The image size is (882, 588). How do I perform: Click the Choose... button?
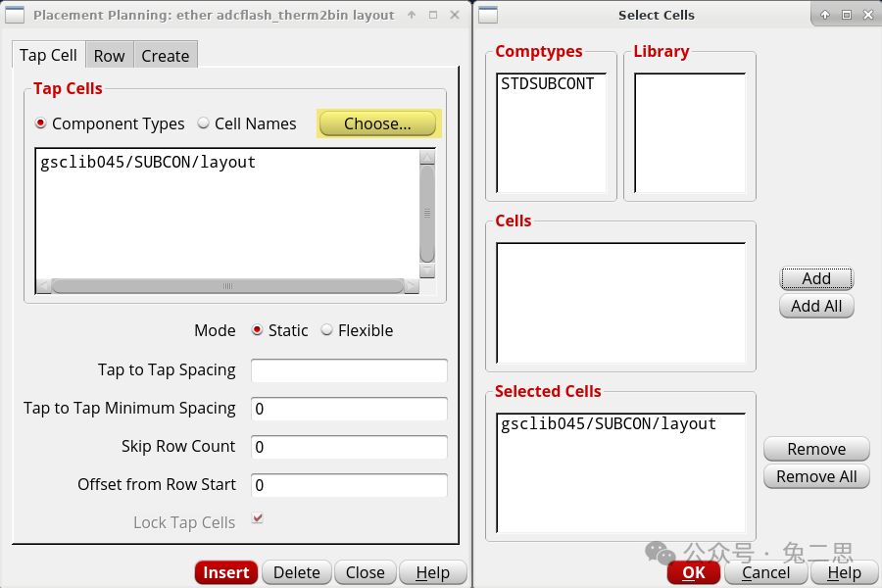(377, 123)
